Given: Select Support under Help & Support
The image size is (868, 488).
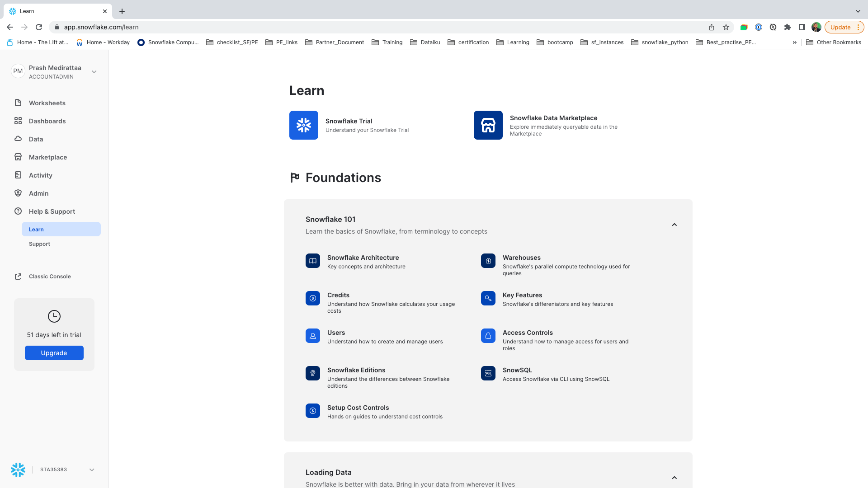Looking at the screenshot, I should click(x=39, y=244).
